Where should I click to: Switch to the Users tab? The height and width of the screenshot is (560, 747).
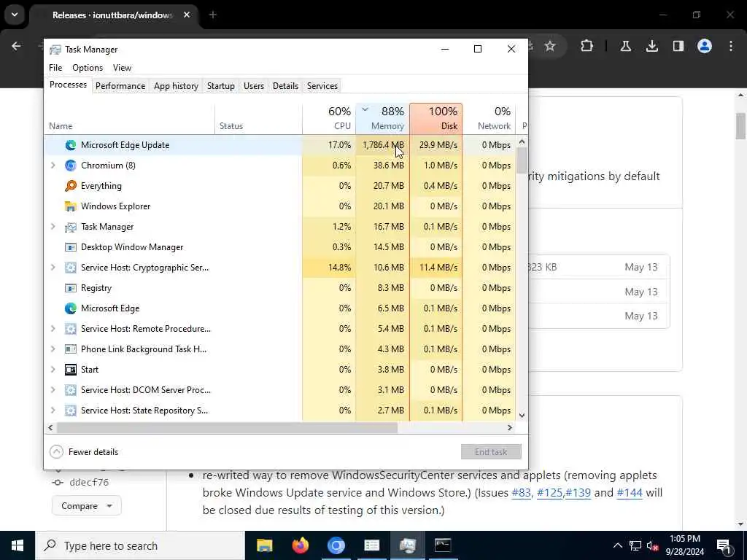(253, 86)
